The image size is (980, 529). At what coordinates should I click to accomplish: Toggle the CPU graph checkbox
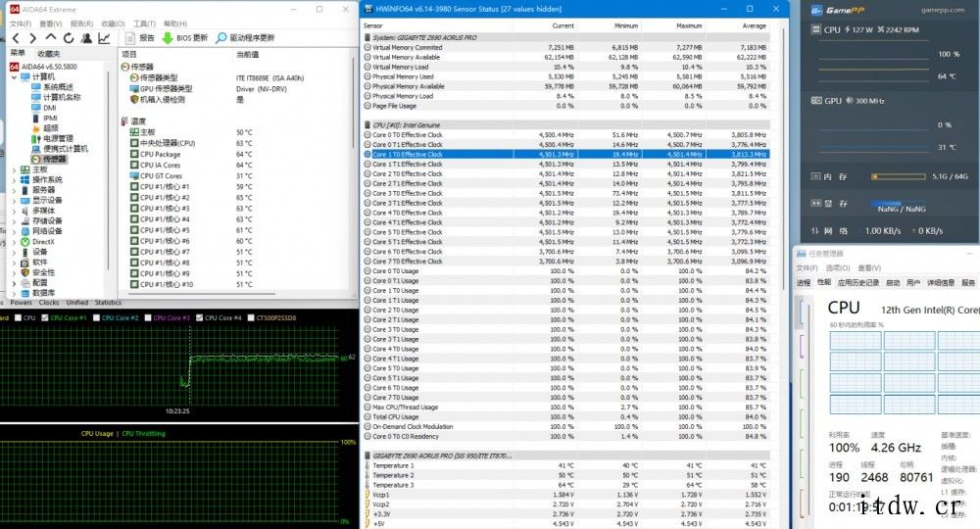point(18,318)
